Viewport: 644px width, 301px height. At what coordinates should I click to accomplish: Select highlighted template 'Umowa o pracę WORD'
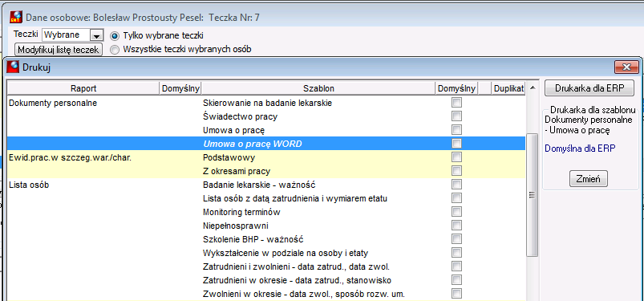(253, 144)
